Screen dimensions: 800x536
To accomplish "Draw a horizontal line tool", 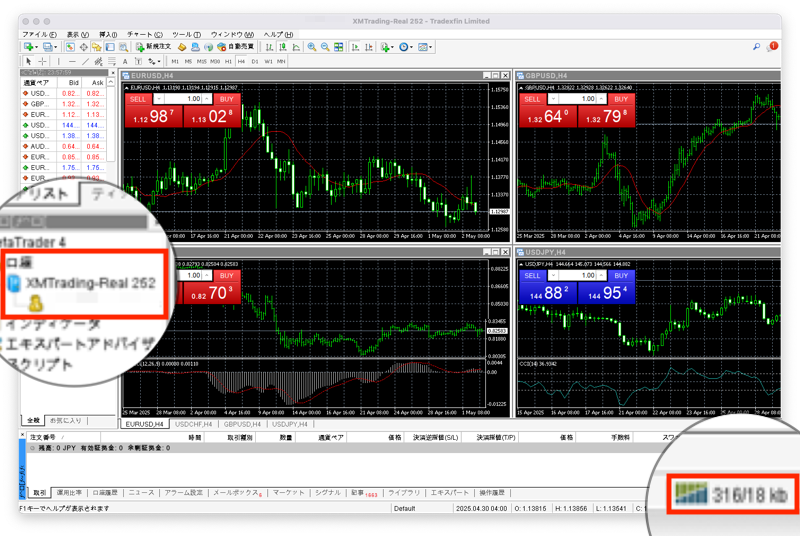I will click(72, 61).
